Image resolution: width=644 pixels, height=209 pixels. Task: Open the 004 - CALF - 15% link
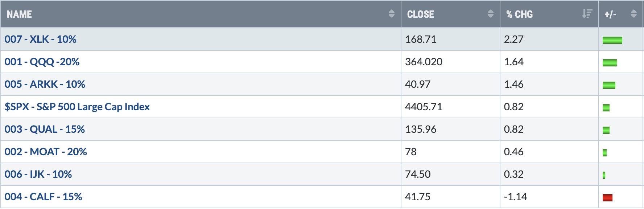[43, 197]
